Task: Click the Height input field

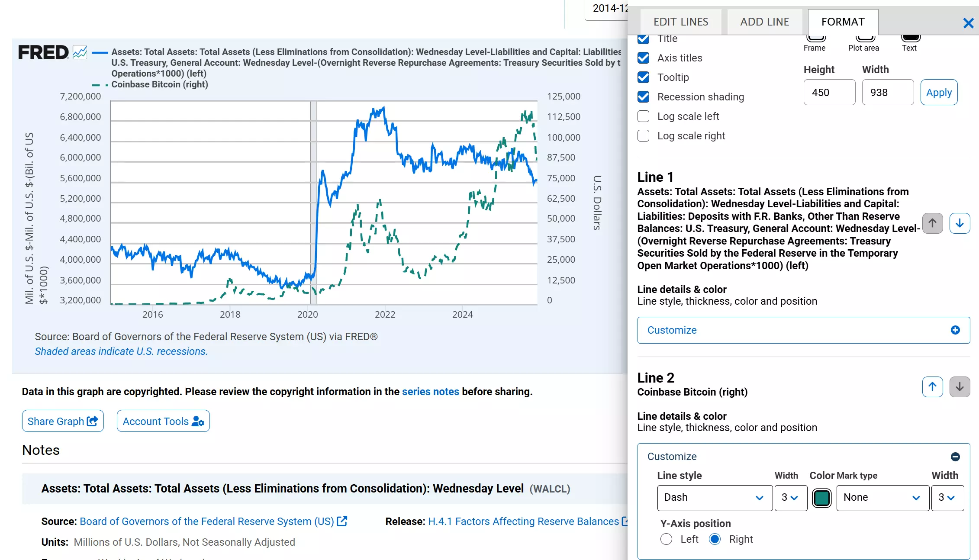Action: [x=829, y=93]
